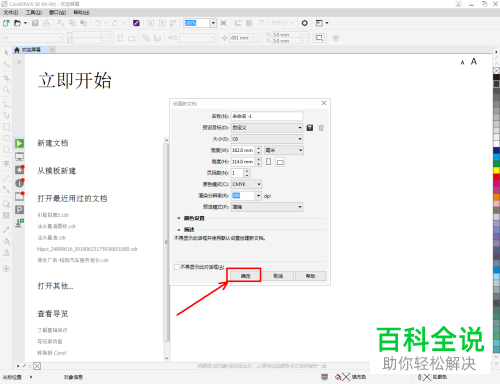The image size is (500, 384).
Task: Open the preset destination dropdown
Action: [267, 128]
